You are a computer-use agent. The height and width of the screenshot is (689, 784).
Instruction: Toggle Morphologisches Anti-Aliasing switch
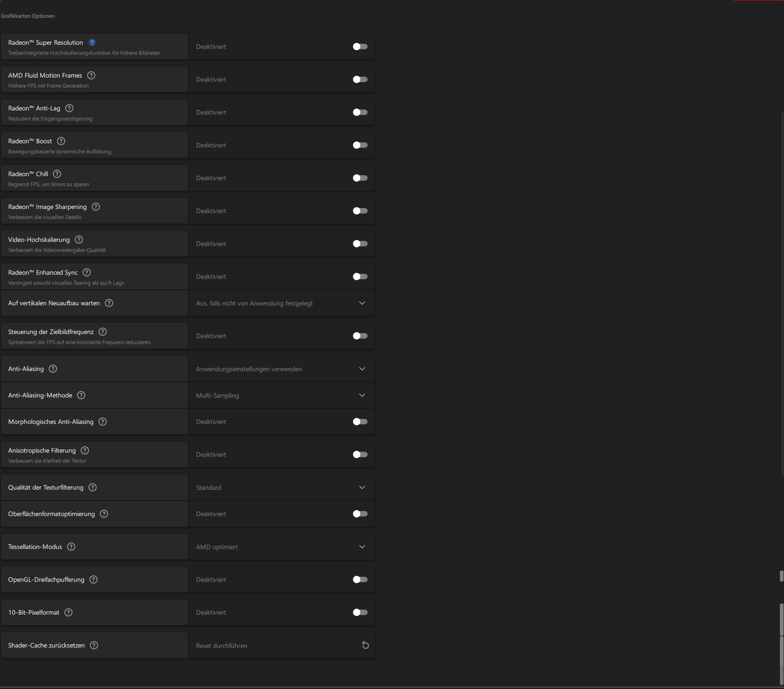pos(360,422)
